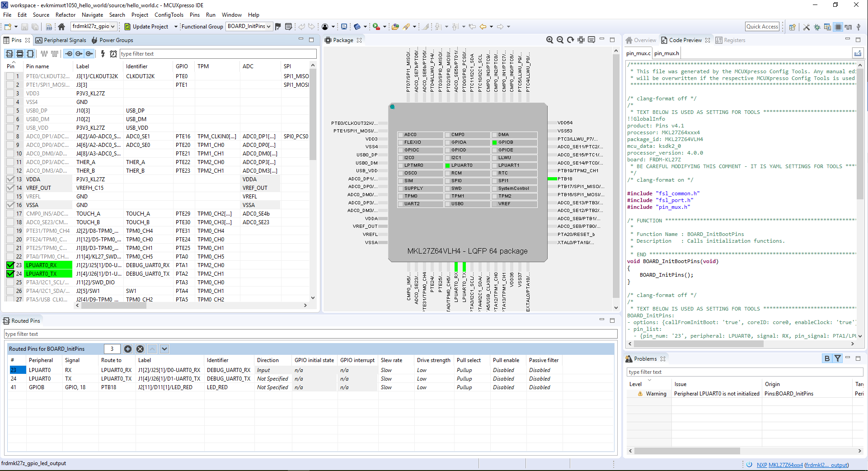This screenshot has width=868, height=471.
Task: Click the Update Project button
Action: (146, 27)
